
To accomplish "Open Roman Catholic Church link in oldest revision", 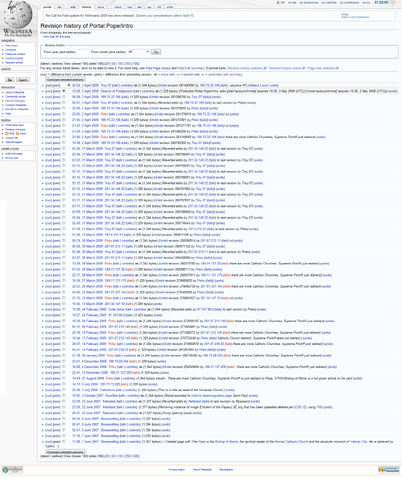I will click(x=291, y=441).
